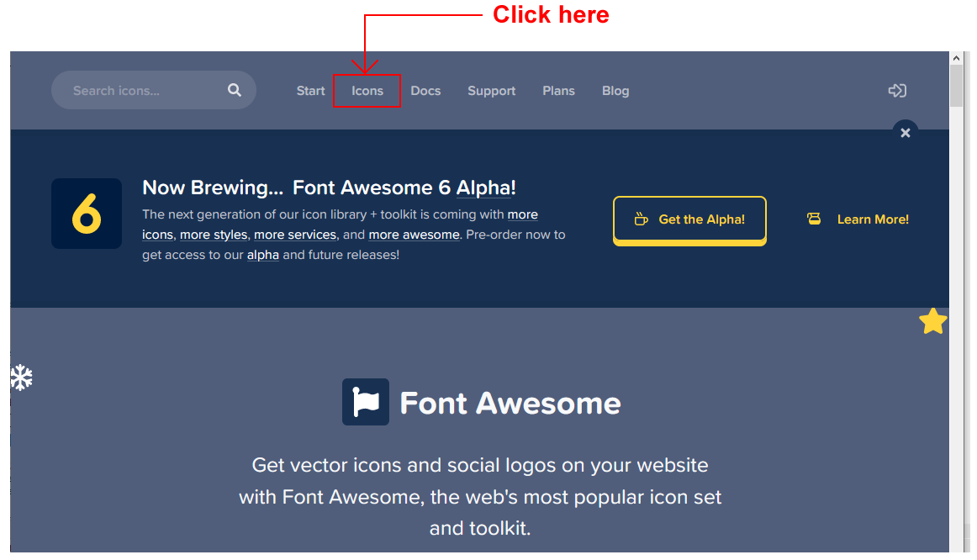
Task: Follow the 'more services' link
Action: 295,235
